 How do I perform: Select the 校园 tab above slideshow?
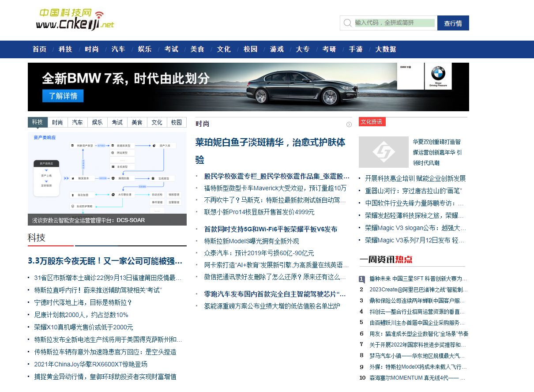177,122
